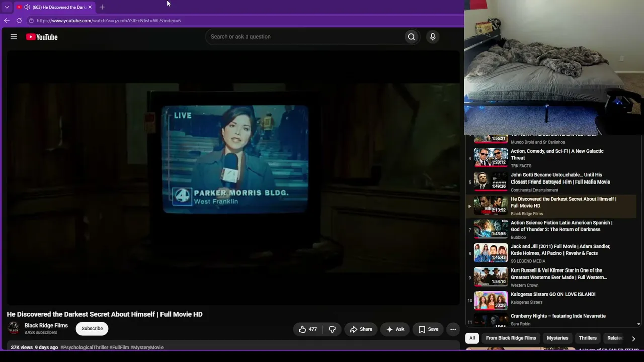
Task: Click 'Cranberry Nights – featuring Inde Navarrette' title
Action: point(558,316)
